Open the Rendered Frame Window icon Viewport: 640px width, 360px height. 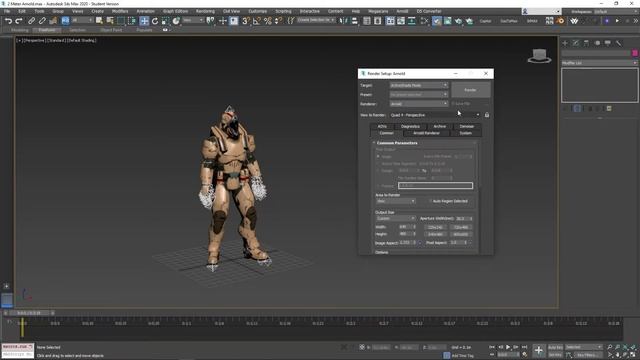pos(448,21)
